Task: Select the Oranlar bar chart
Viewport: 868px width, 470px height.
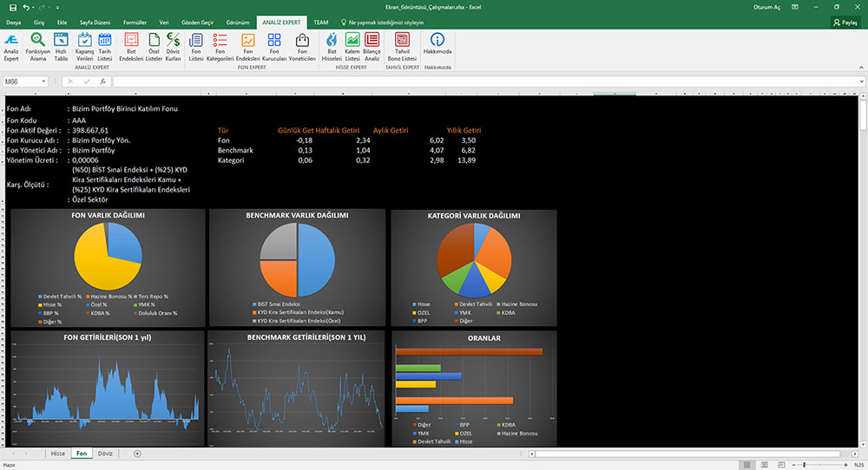Action: pos(474,388)
